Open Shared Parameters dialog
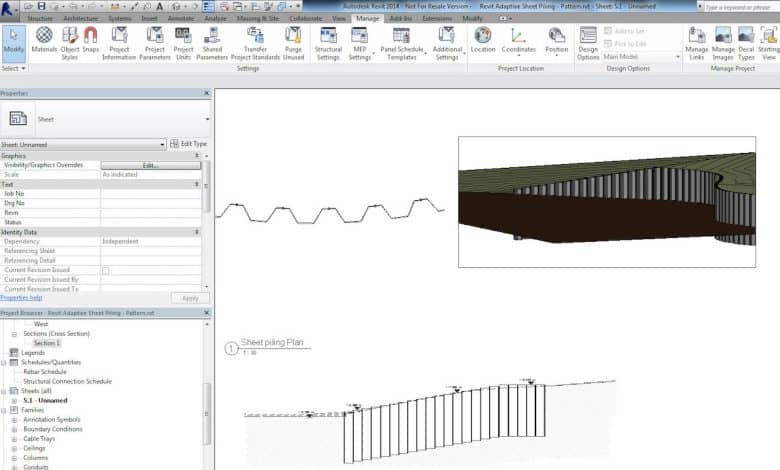This screenshot has height=470, width=780. coord(212,43)
